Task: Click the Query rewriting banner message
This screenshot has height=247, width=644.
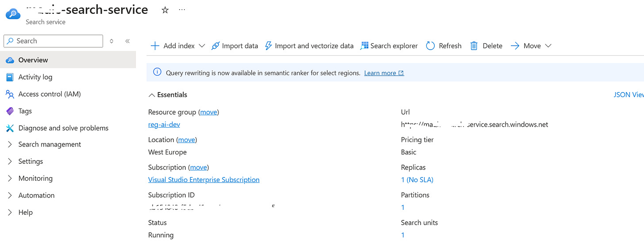Action: tap(263, 73)
